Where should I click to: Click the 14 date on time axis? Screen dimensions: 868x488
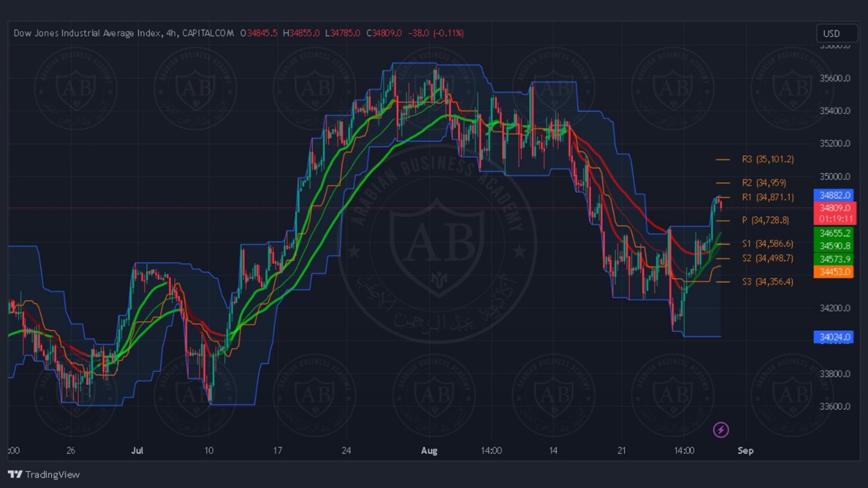pos(553,450)
